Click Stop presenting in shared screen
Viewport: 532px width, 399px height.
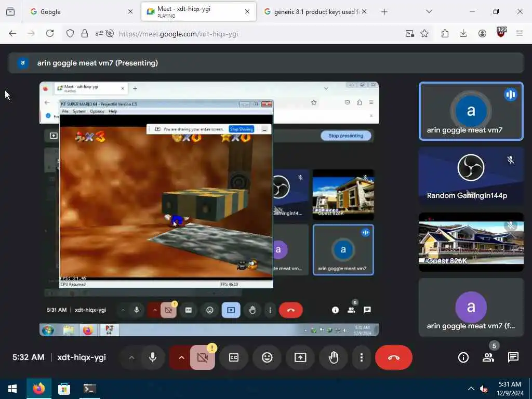345,136
